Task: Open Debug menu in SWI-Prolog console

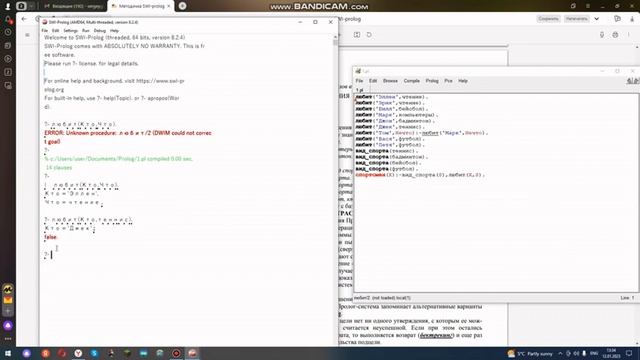Action: click(x=100, y=31)
